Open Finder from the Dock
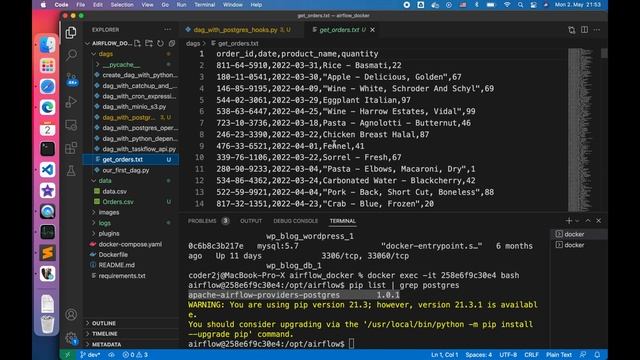Screen dimensions: 640x360 tap(47, 45)
